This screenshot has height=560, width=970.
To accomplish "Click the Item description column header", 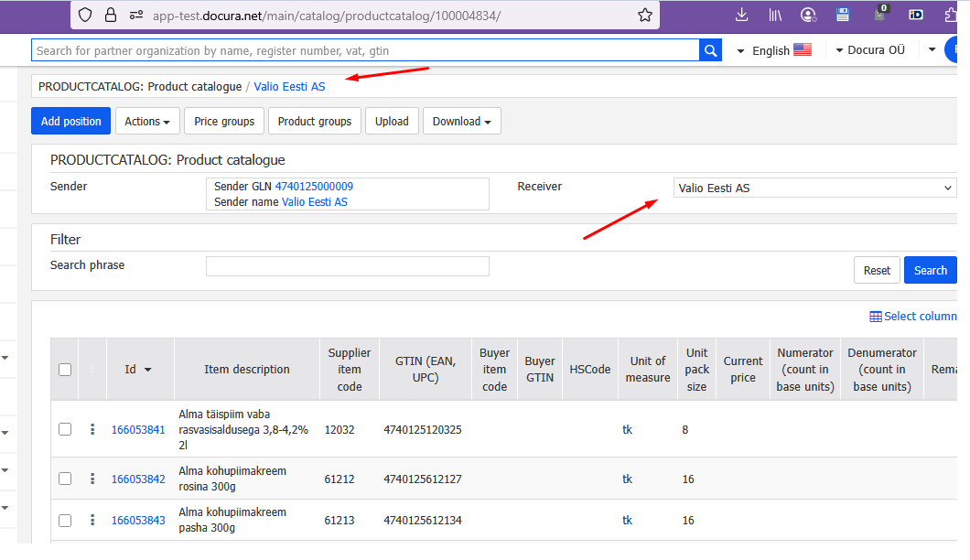I will click(247, 370).
